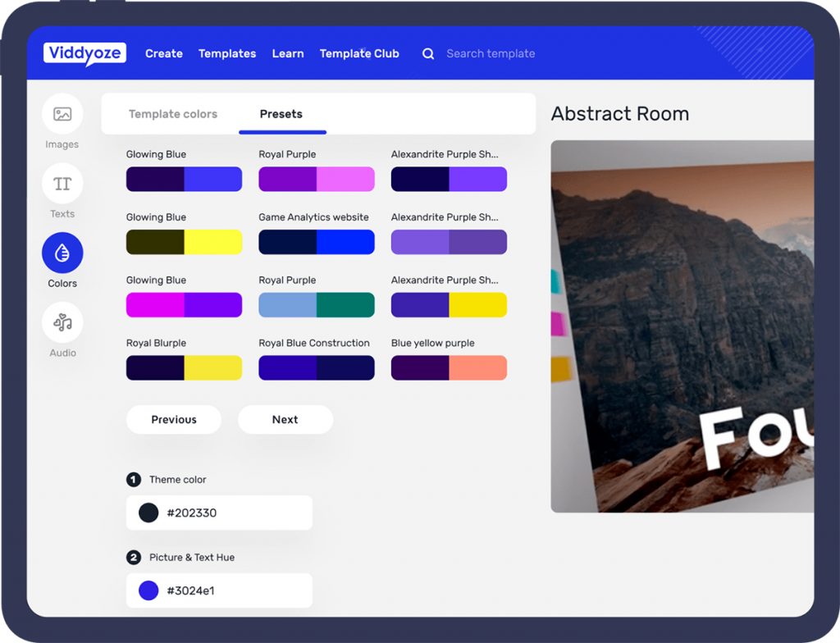840x643 pixels.
Task: Open the Template Club menu
Action: click(359, 52)
